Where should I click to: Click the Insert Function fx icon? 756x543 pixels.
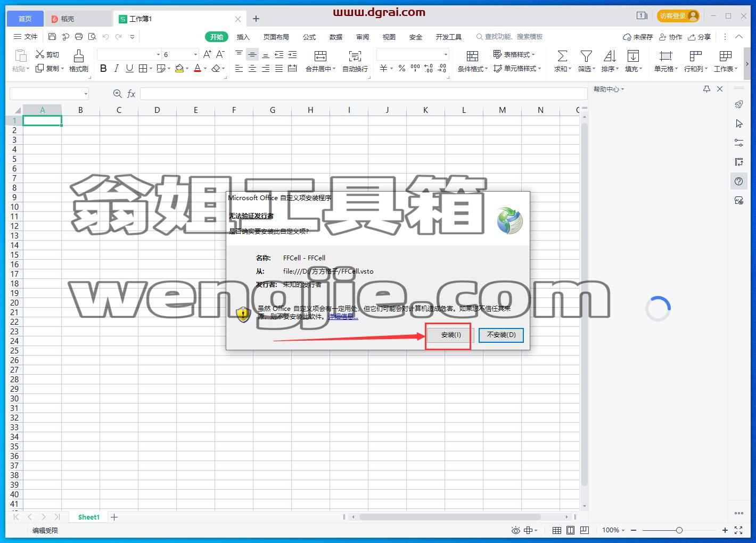[x=131, y=94]
